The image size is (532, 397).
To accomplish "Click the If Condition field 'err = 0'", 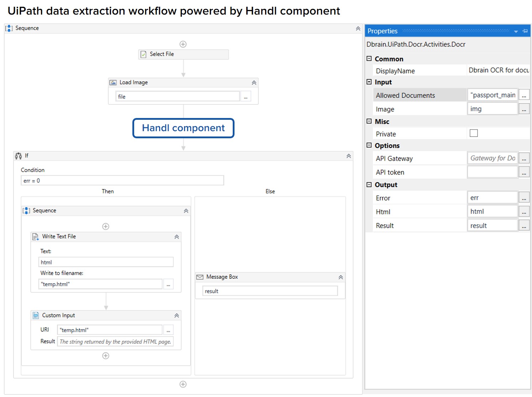I will click(122, 181).
